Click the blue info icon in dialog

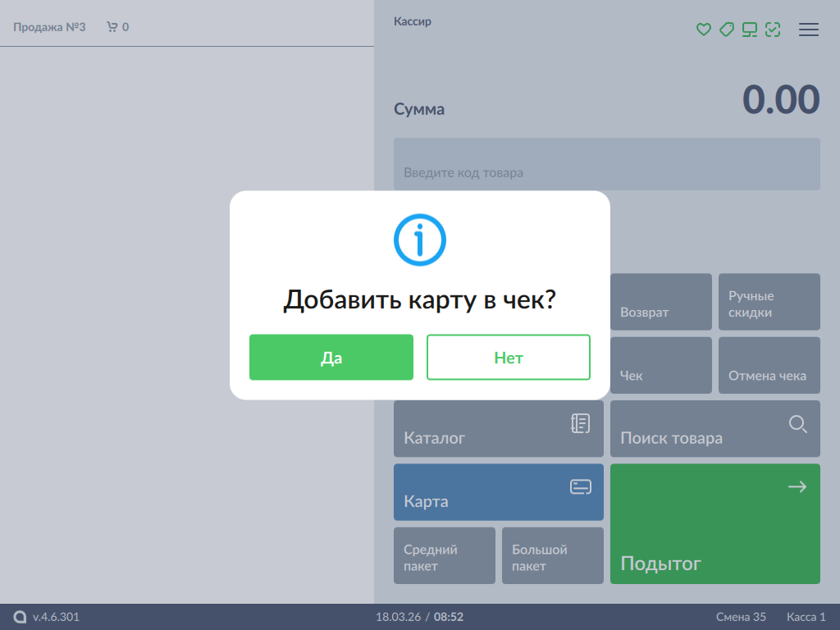(419, 240)
